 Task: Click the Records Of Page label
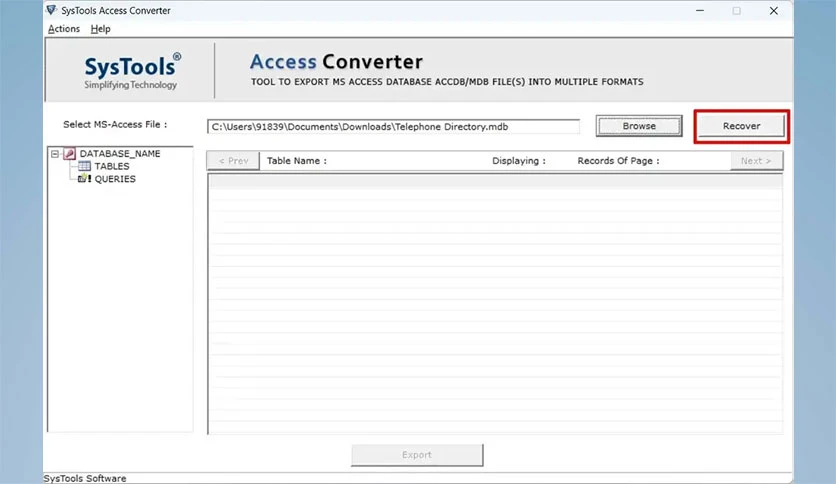pos(618,161)
